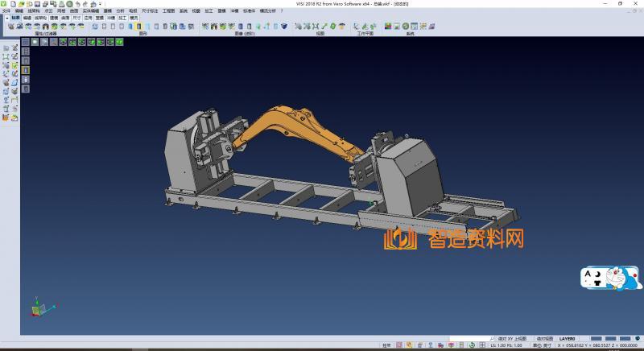Click the topmost icon in the left vertical toolbar
Viewport: 644px width, 351px height.
6,48
